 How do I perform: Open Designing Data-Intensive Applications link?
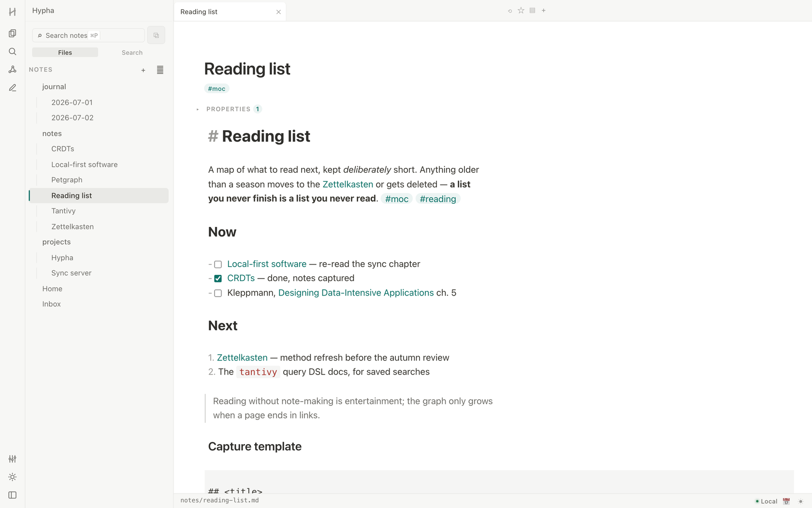tap(356, 293)
